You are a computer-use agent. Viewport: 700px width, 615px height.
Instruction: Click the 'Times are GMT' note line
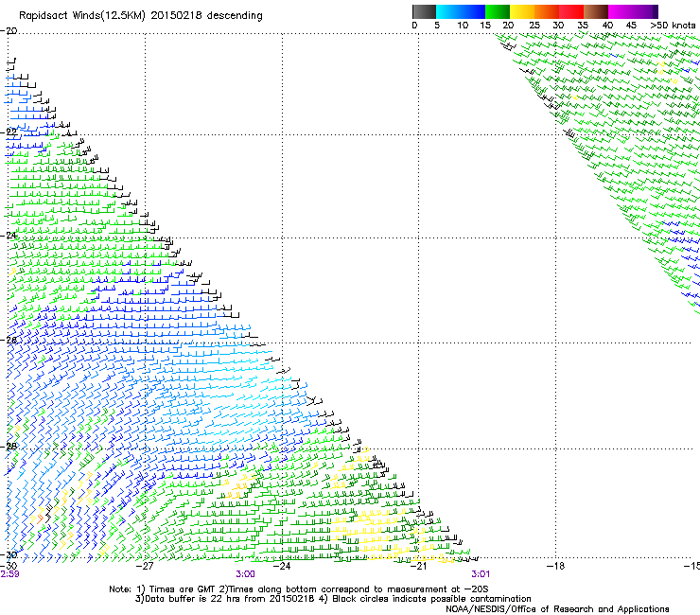click(299, 589)
